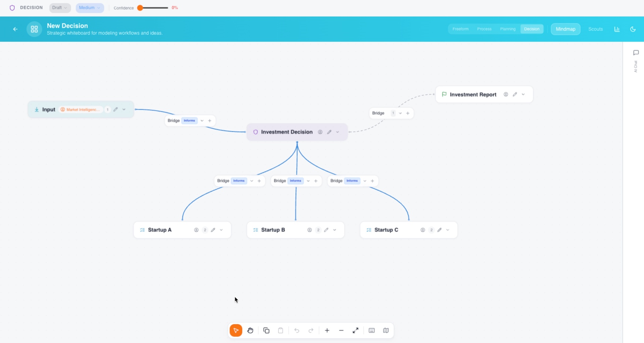Click the dashboard grid icon beside New Decision

coord(34,29)
